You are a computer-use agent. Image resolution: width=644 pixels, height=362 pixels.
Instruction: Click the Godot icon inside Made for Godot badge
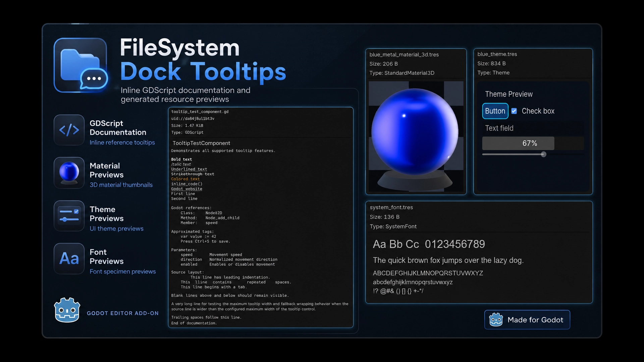click(496, 320)
